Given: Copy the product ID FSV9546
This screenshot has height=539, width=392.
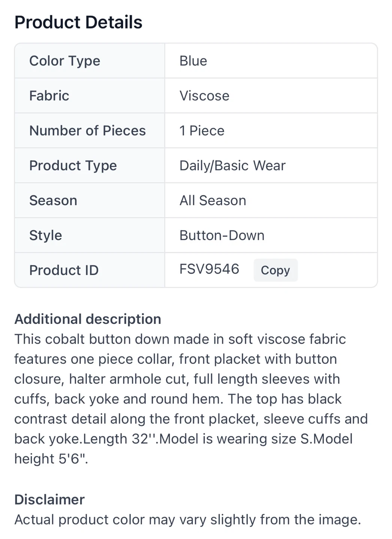Looking at the screenshot, I should pos(276,270).
